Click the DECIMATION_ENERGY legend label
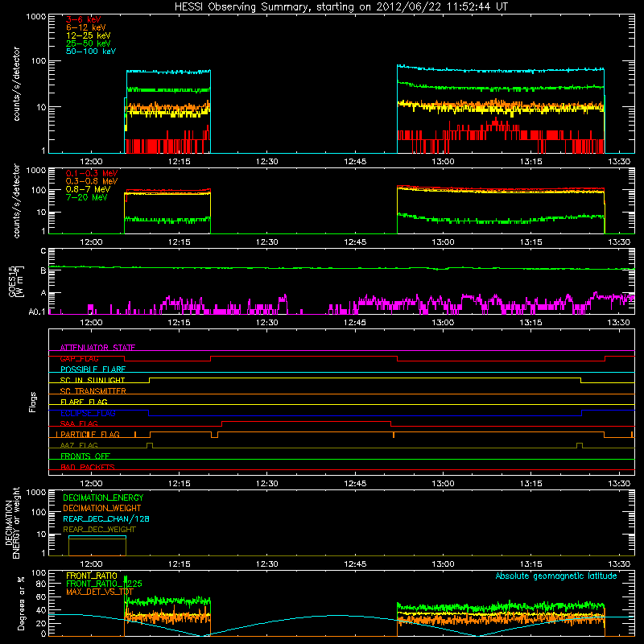644x644 pixels. pos(103,497)
